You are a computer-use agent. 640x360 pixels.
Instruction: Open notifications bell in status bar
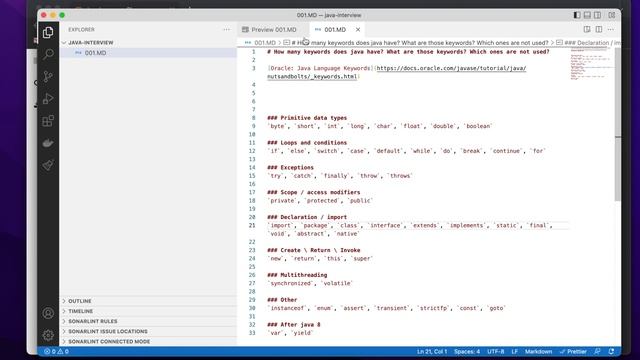(x=611, y=351)
